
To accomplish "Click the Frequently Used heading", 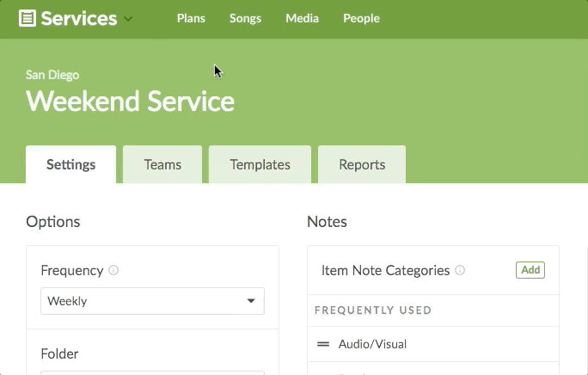I will [373, 310].
